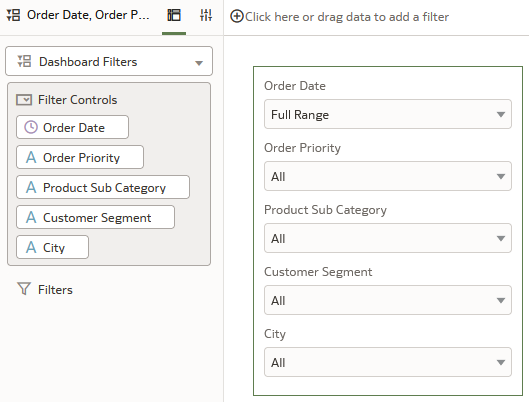Image resolution: width=529 pixels, height=402 pixels.
Task: Open the Product Sub Category 'All' dropdown
Action: 388,238
